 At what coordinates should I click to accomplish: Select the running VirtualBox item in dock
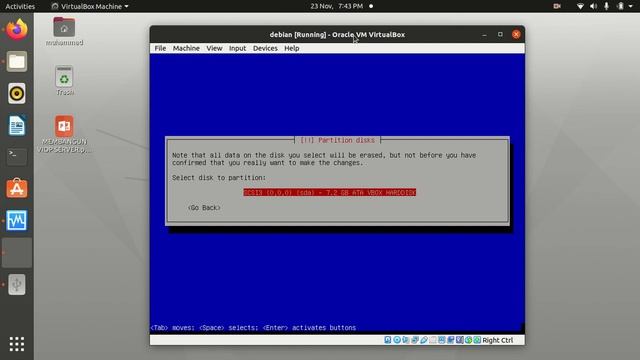17,253
